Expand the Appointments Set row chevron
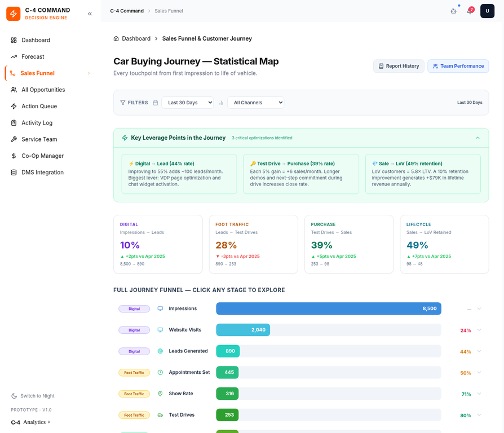 click(x=479, y=372)
